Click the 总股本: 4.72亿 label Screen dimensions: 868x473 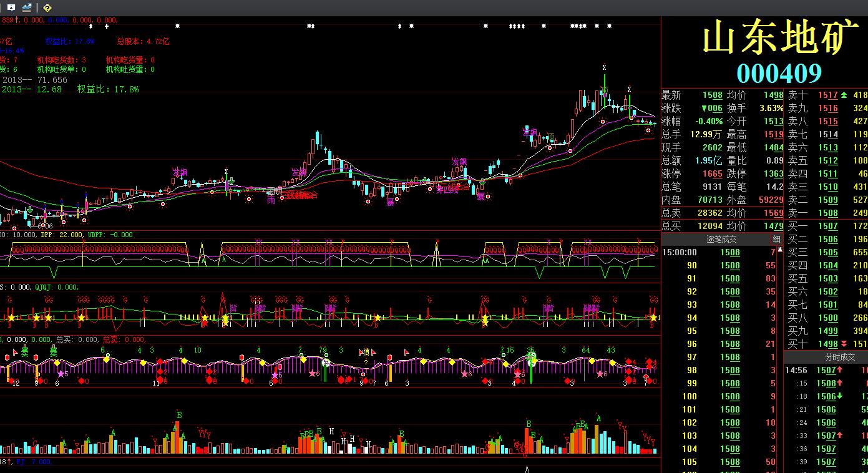tap(143, 41)
